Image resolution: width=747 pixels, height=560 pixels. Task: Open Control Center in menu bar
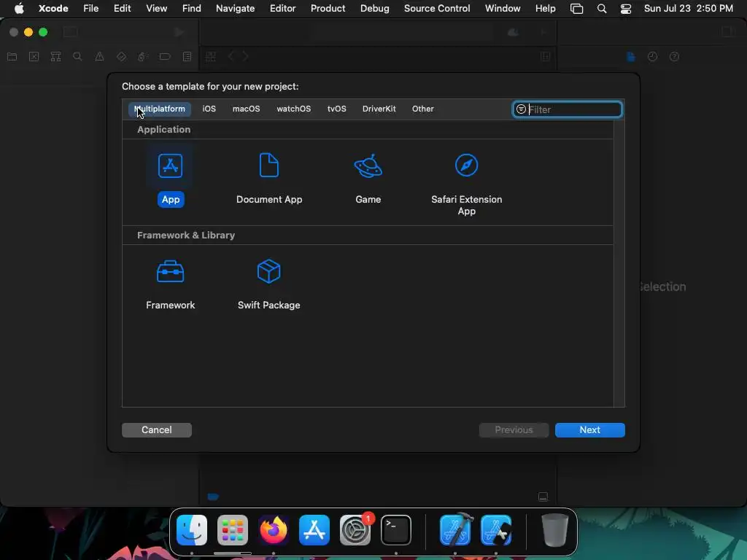coord(625,9)
